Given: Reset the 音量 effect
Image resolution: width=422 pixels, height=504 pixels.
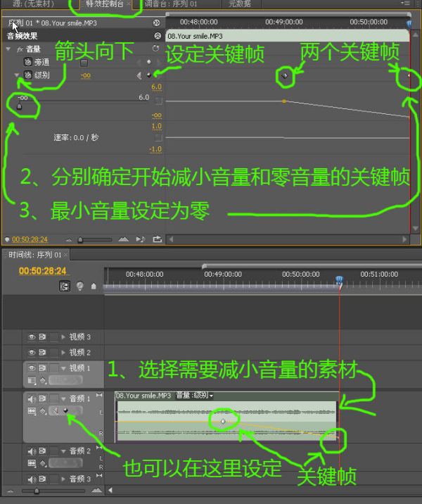Looking at the screenshot, I should click(x=155, y=49).
